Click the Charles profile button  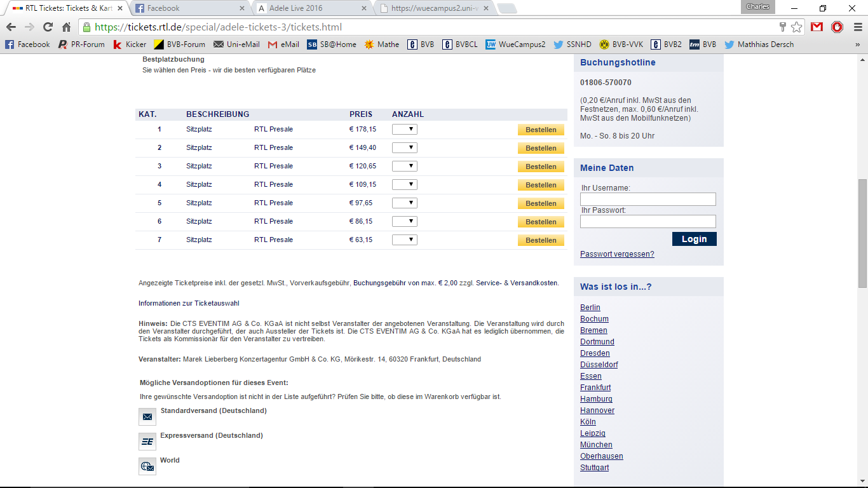[x=757, y=7]
